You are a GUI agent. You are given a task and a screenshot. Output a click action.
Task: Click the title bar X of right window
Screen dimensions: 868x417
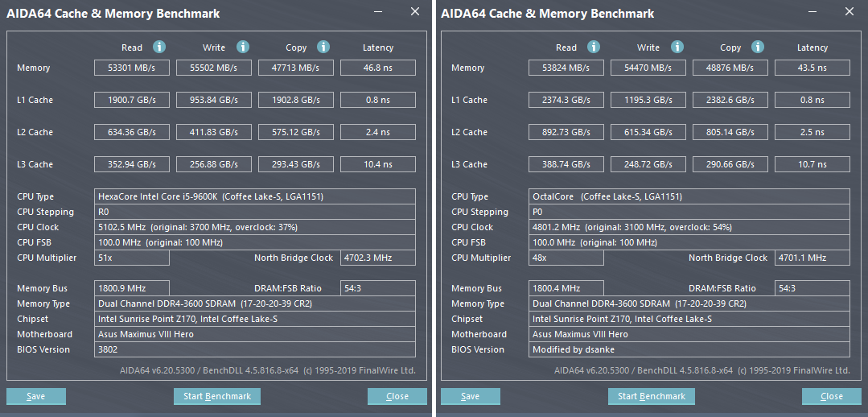pyautogui.click(x=849, y=12)
